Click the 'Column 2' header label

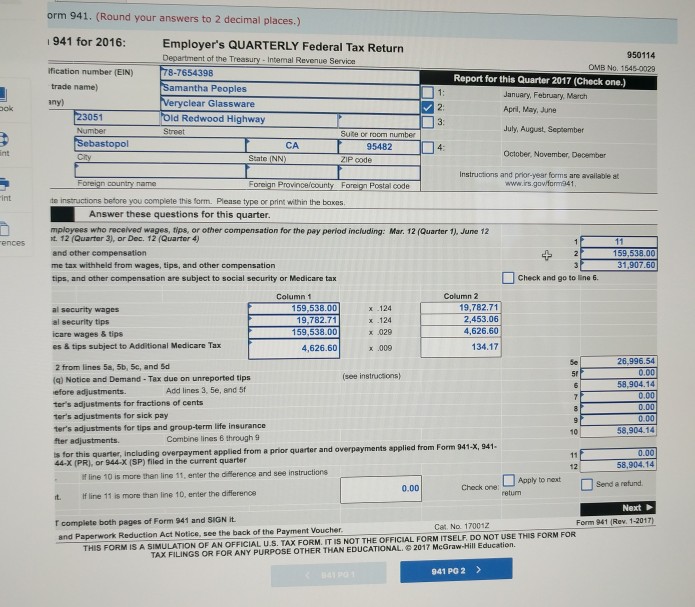[x=461, y=296]
